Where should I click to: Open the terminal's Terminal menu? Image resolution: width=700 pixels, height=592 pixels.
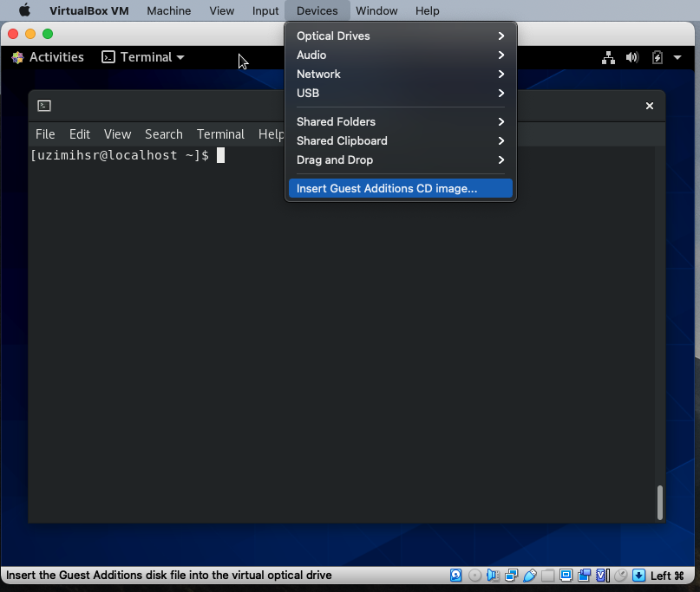(220, 134)
